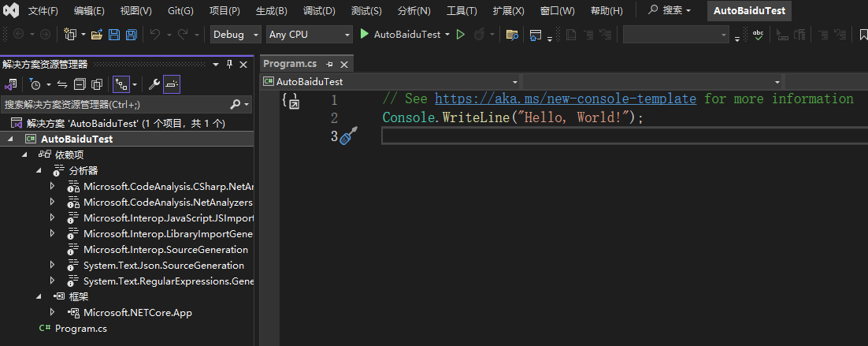This screenshot has width=868, height=346.
Task: Click the Redo arrow icon
Action: (x=183, y=35)
